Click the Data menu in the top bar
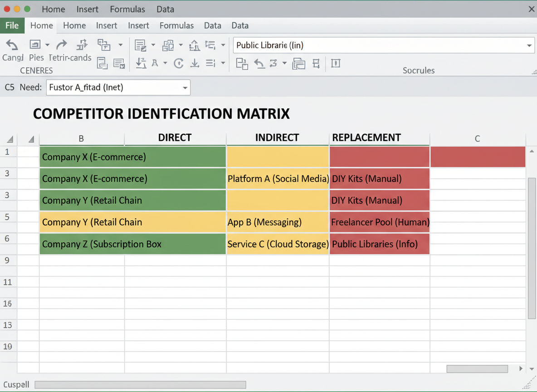Image resolution: width=537 pixels, height=392 pixels. [165, 9]
